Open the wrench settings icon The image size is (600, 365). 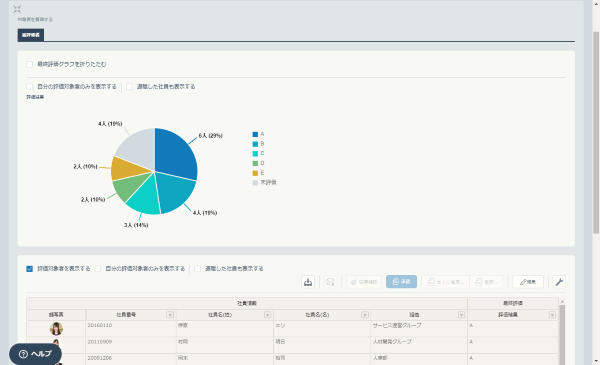click(559, 282)
